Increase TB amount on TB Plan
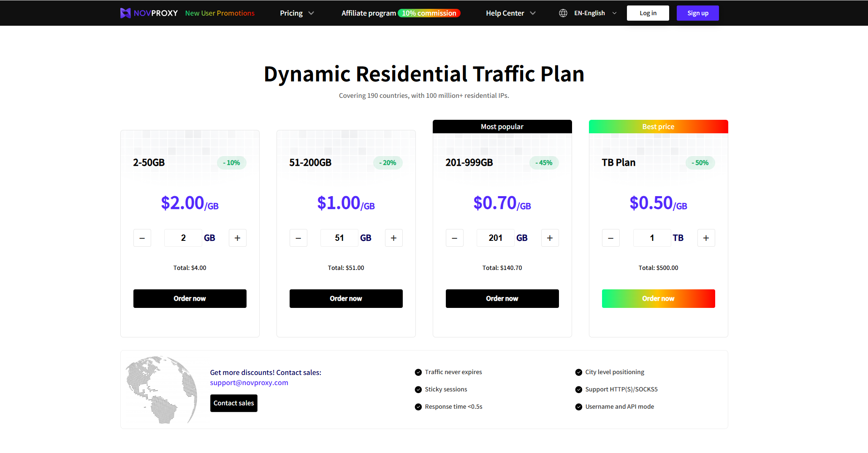 pos(706,238)
